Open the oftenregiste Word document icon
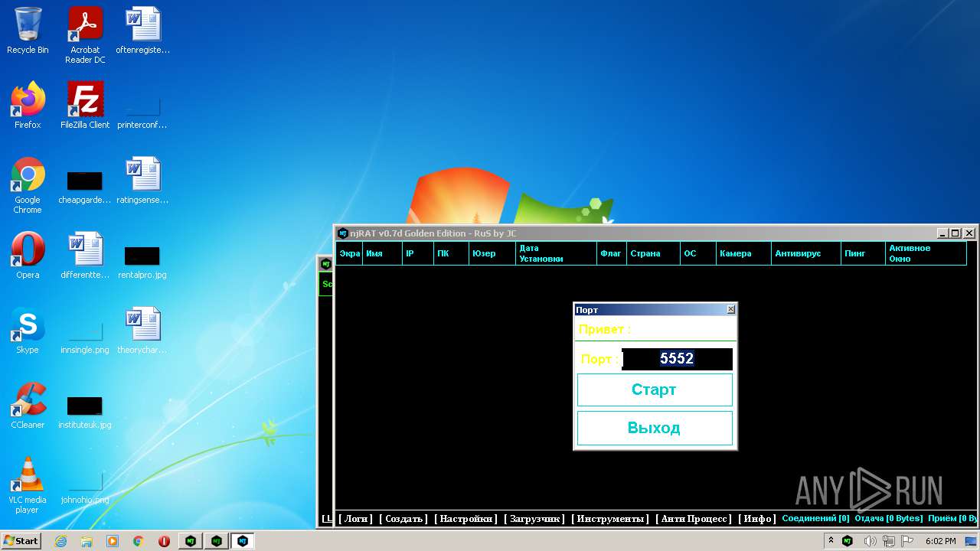Screen dimensions: 980x551 point(143,31)
